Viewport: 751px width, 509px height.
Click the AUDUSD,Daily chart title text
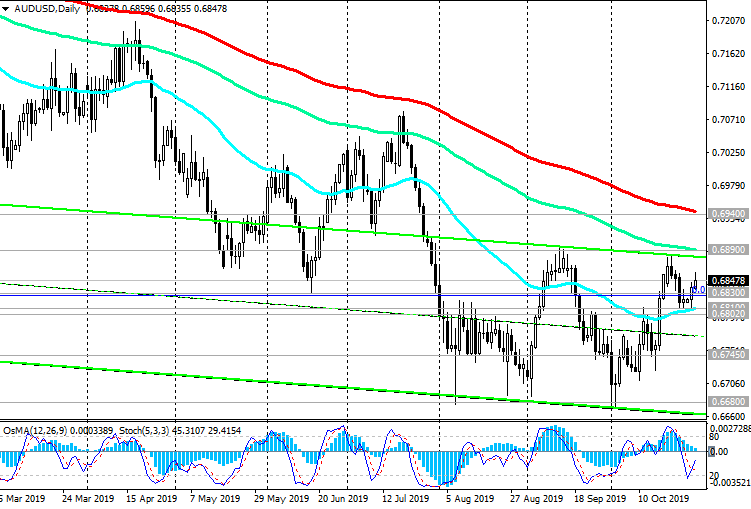47,9
